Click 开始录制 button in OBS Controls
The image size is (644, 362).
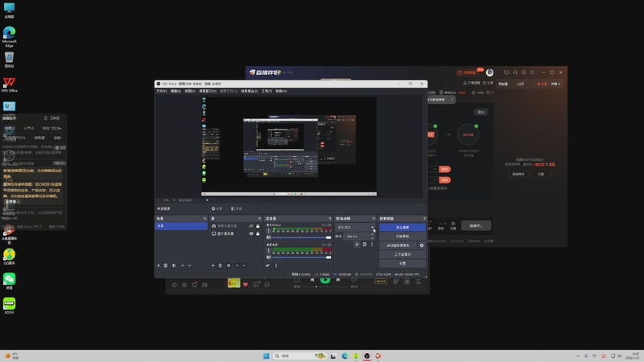point(402,237)
